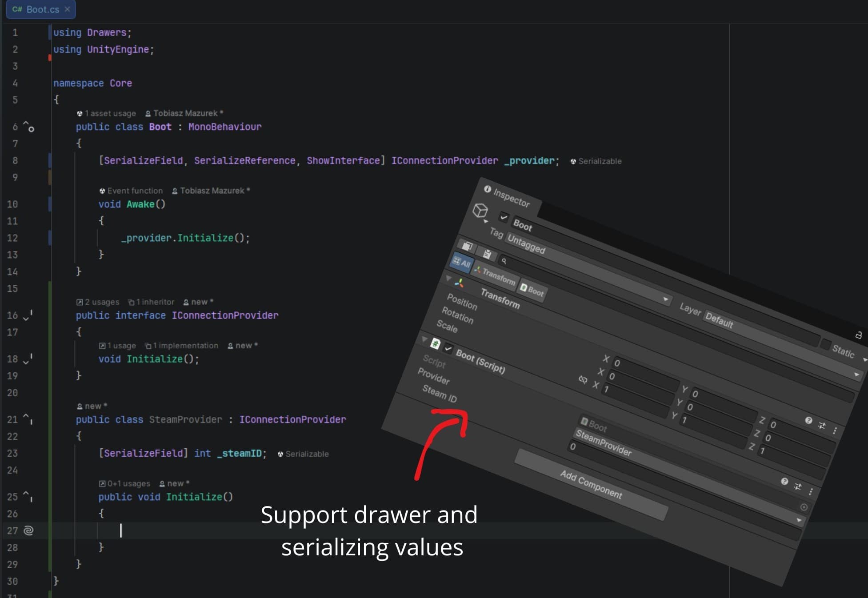Toggle Scale constrained proportions link icon

click(x=583, y=379)
